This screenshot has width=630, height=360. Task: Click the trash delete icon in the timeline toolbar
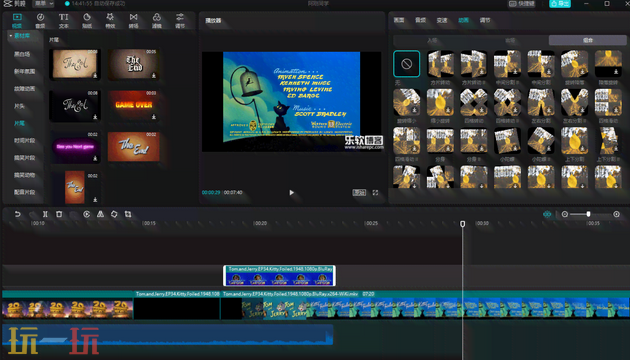(59, 214)
